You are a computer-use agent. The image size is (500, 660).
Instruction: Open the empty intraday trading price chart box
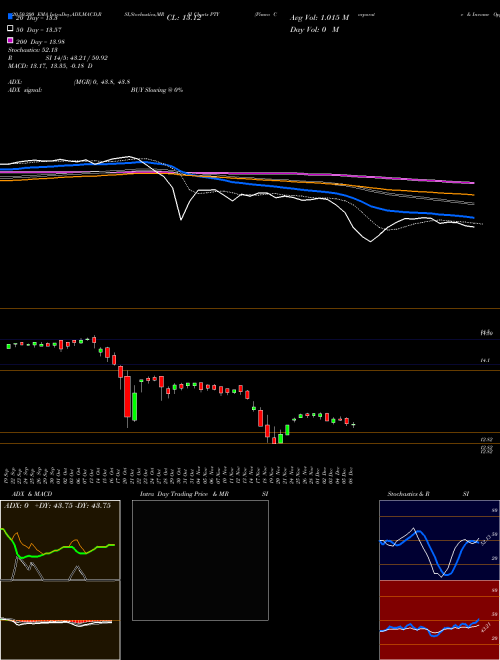pyautogui.click(x=200, y=560)
